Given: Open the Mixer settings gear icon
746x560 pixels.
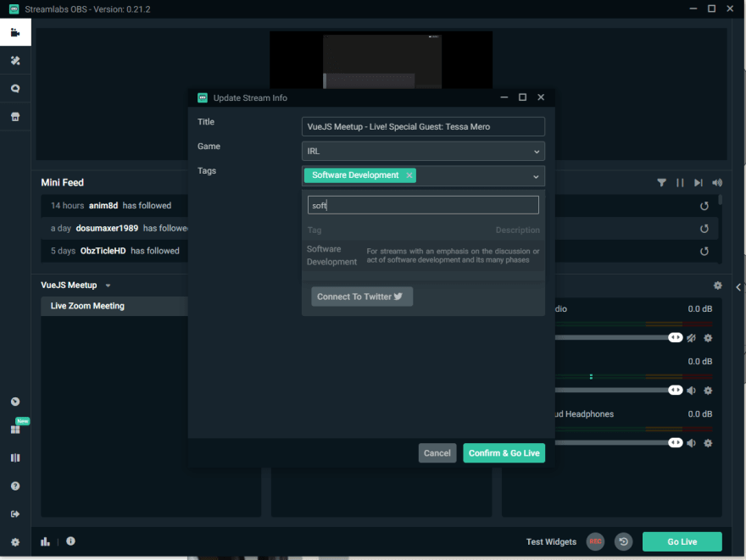Looking at the screenshot, I should (717, 286).
